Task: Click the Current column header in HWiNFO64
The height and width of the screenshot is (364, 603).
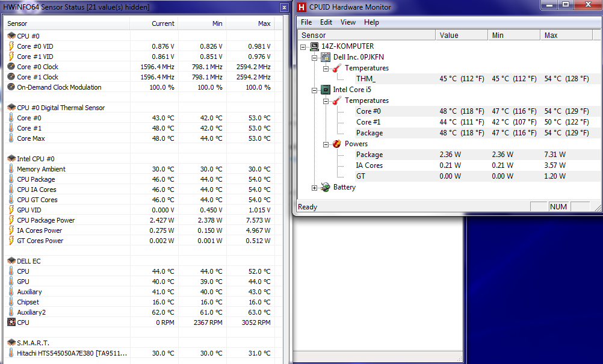Action: (154, 23)
